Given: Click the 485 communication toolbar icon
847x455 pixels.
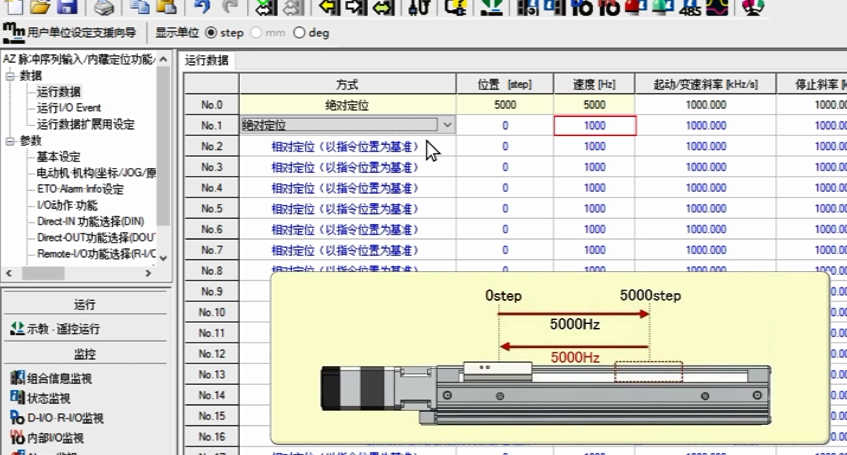Looking at the screenshot, I should (x=689, y=7).
